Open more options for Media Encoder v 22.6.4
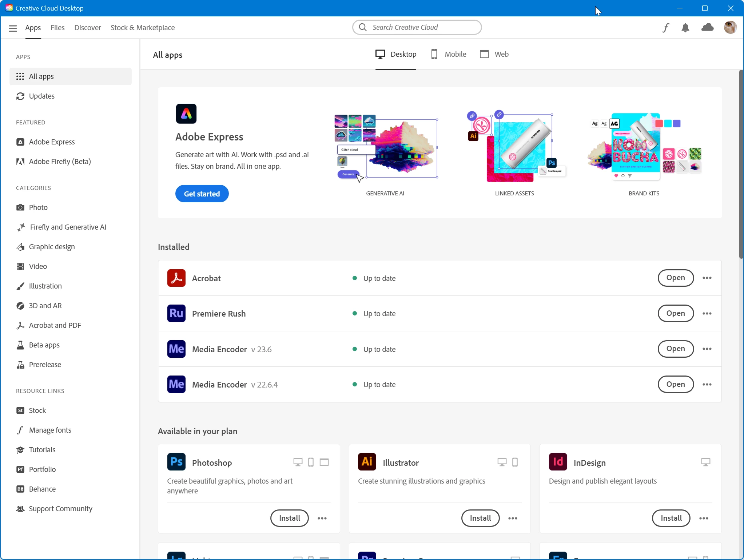Screen dimensions: 744x560 tap(707, 385)
